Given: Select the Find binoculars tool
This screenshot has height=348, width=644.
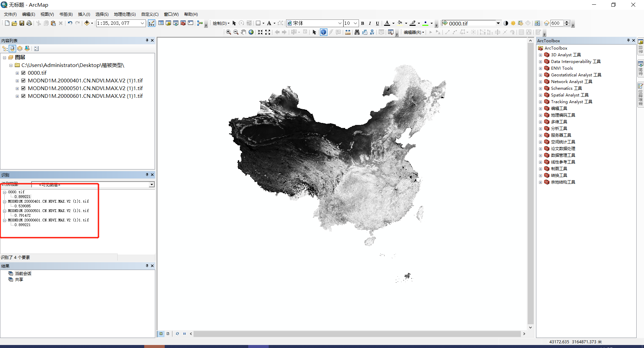Looking at the screenshot, I should (357, 32).
